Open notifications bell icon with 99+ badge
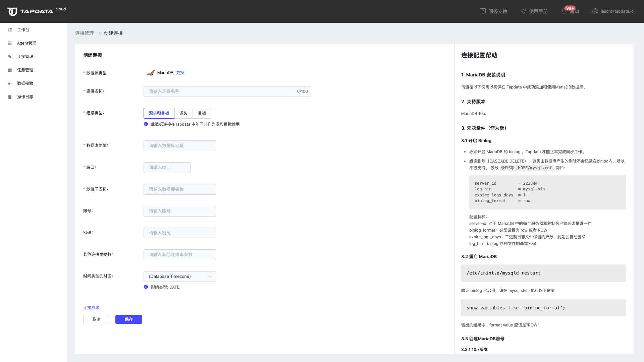Viewport: 644px width, 362px height. (x=564, y=11)
